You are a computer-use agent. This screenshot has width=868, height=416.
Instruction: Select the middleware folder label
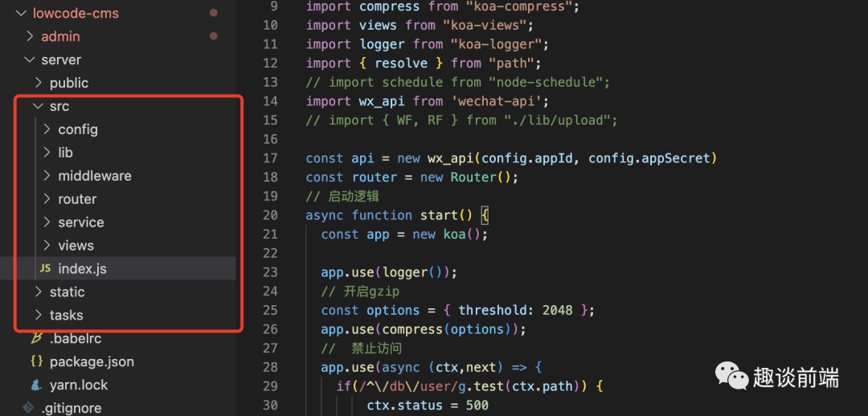pyautogui.click(x=95, y=176)
